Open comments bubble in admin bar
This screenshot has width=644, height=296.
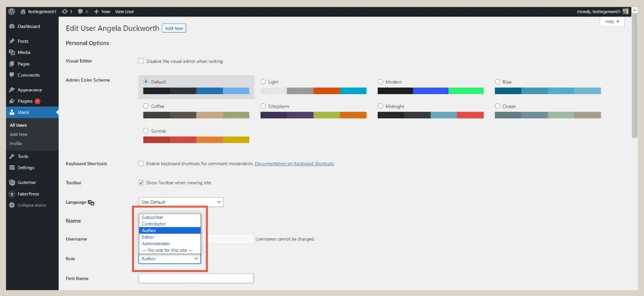pyautogui.click(x=81, y=11)
